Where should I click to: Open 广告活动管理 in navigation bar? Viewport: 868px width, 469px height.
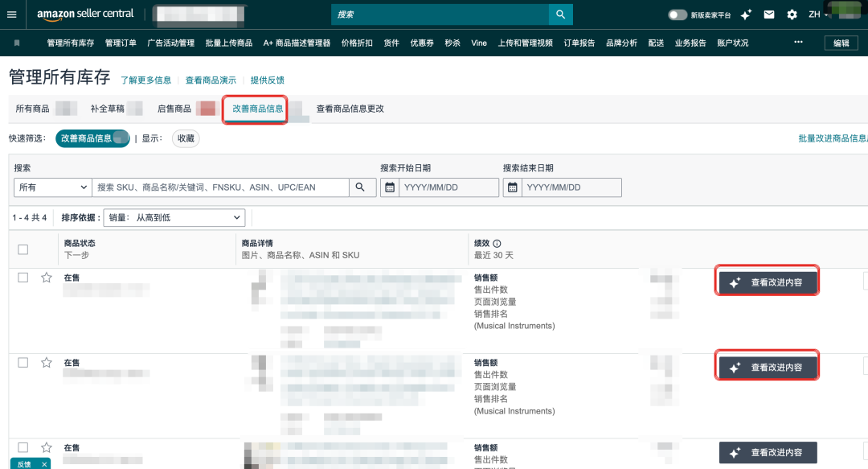coord(171,43)
